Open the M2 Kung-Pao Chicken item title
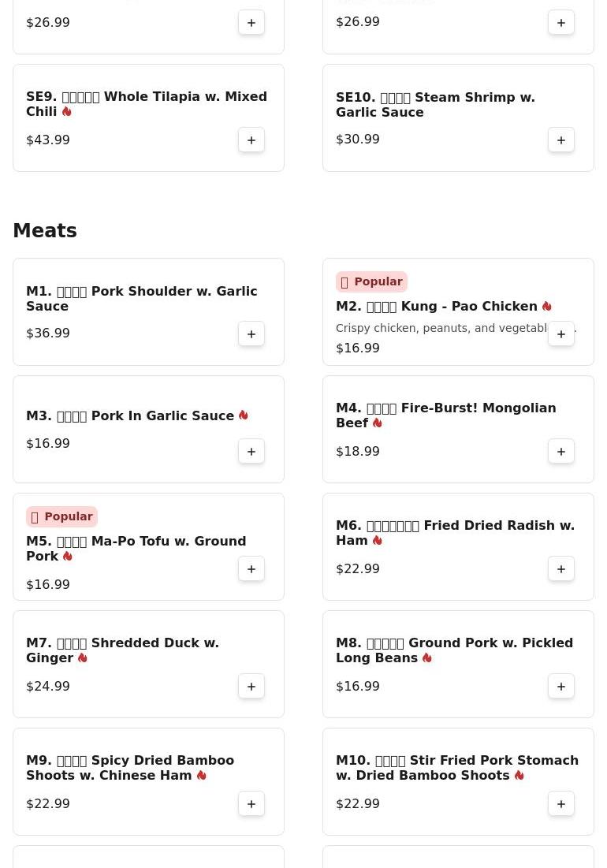 [436, 307]
